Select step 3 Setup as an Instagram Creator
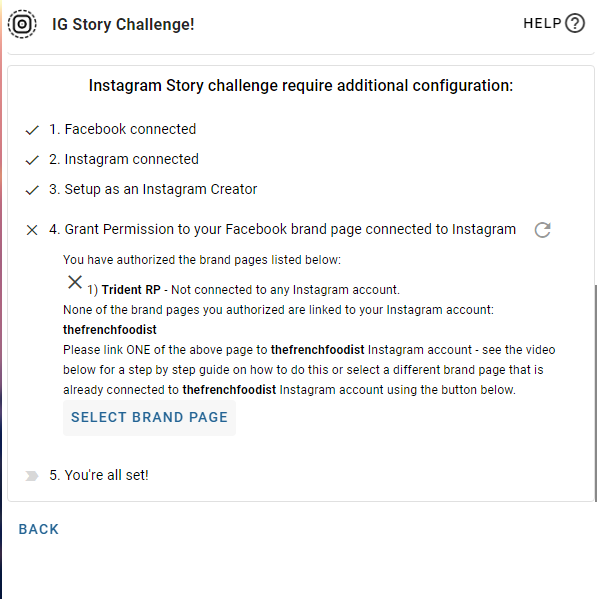601x599 pixels. coord(153,189)
